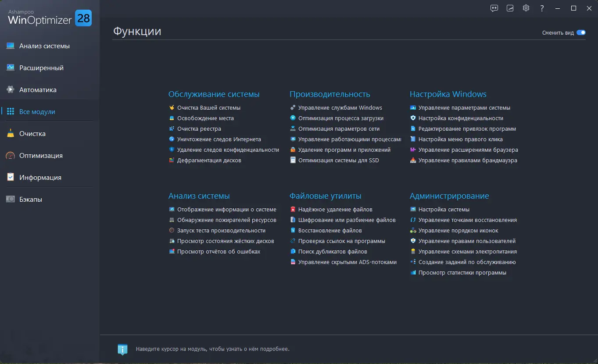Screen dimensions: 598x364
Task: Open settings via the gear icon
Action: pyautogui.click(x=526, y=8)
